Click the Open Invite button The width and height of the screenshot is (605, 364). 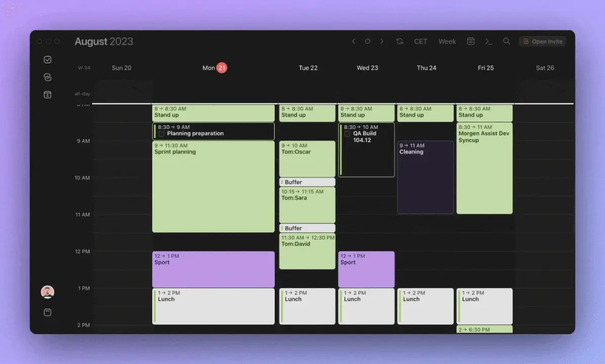[x=542, y=41]
